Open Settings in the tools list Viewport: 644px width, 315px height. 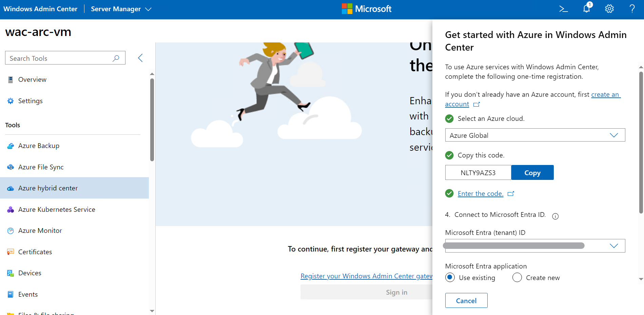[75, 101]
